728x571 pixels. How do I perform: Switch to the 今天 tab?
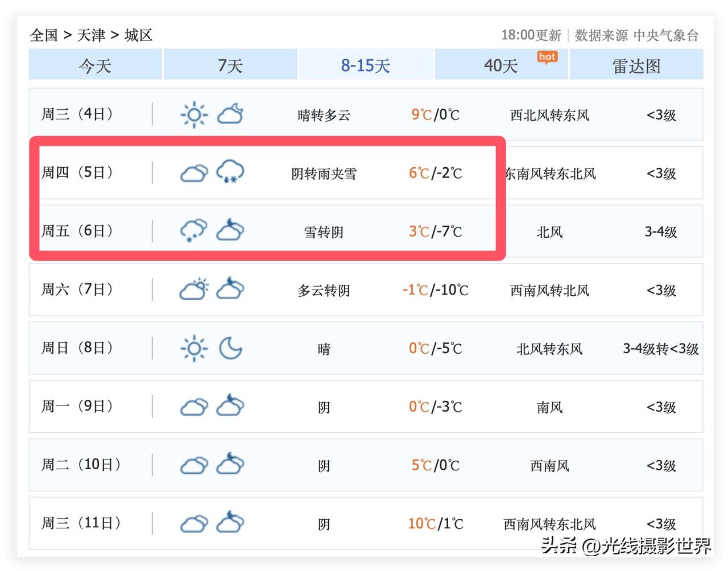pyautogui.click(x=95, y=65)
